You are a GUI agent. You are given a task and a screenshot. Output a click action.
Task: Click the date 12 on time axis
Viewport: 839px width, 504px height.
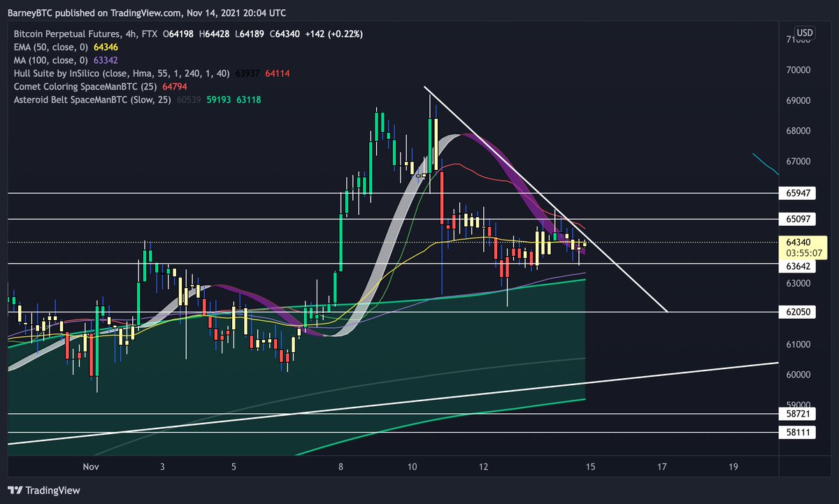[483, 466]
